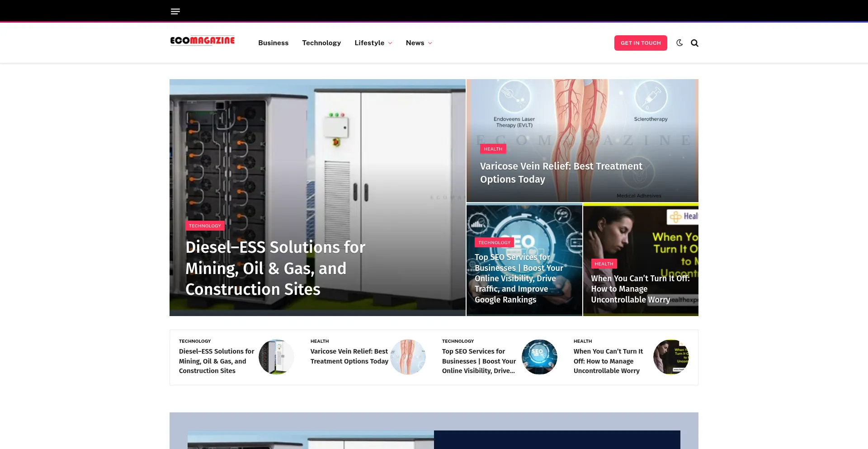Image resolution: width=868 pixels, height=449 pixels.
Task: Click the Technology category above Diesel-ESS list item
Action: (x=195, y=341)
